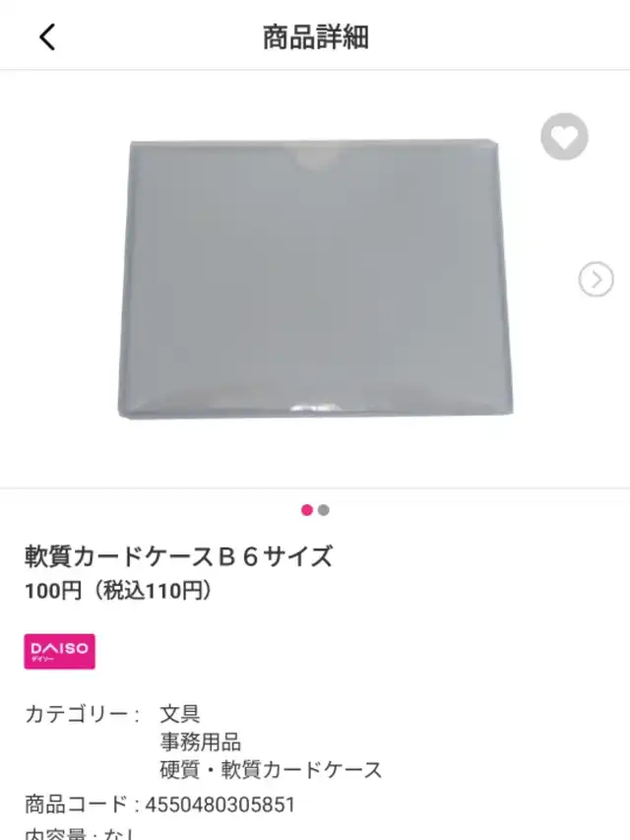This screenshot has width=630, height=840.
Task: Tap the back arrow in the header
Action: pos(47,37)
